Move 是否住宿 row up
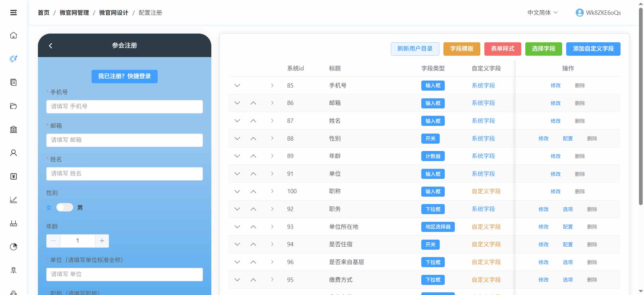 click(x=253, y=244)
